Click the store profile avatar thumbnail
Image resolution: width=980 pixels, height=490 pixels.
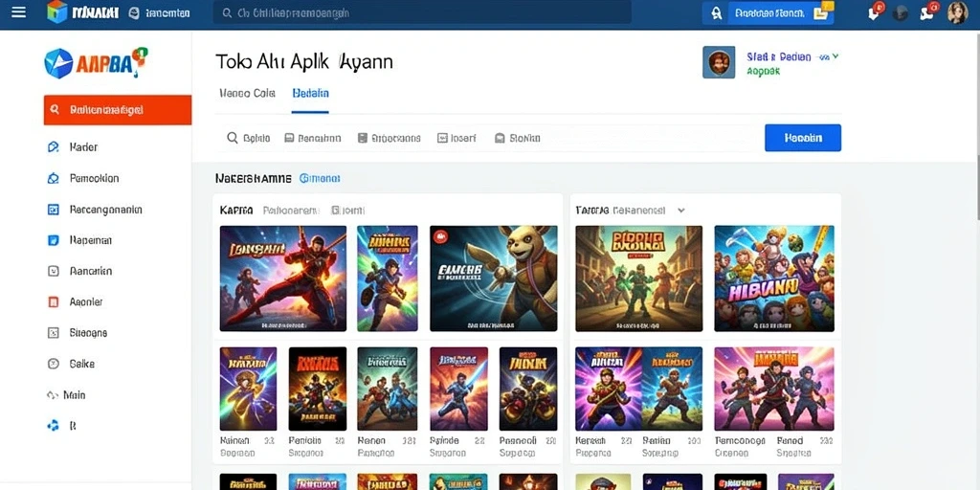[x=719, y=62]
